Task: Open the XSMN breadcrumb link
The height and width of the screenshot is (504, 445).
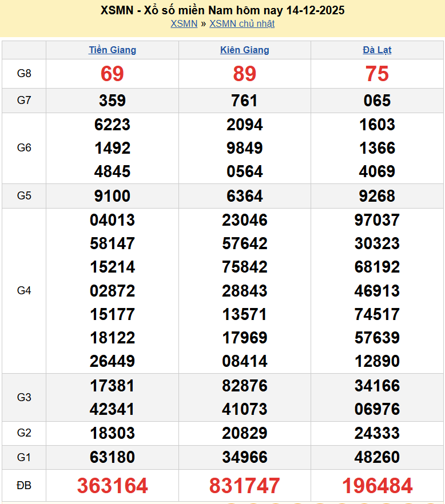Action: pos(184,23)
